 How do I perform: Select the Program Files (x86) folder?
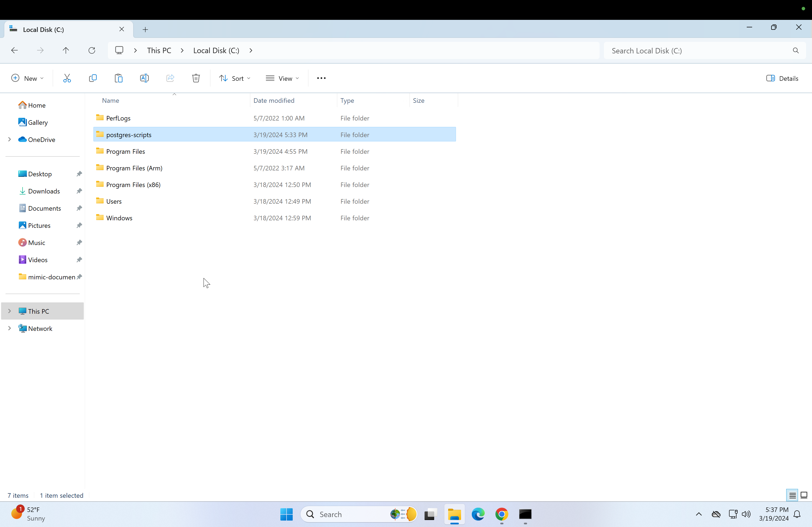[133, 185]
